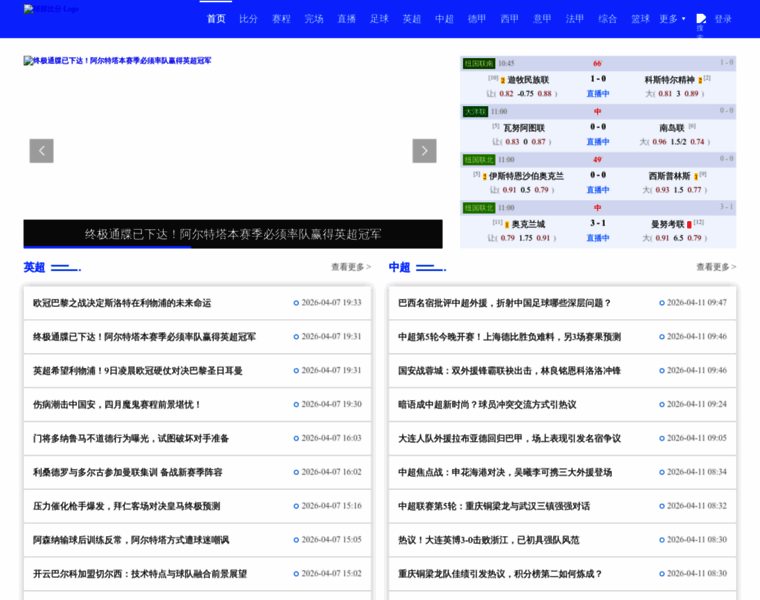Open 查看更多 for the 中超 section
Screen dimensions: 760x600
[x=716, y=267]
